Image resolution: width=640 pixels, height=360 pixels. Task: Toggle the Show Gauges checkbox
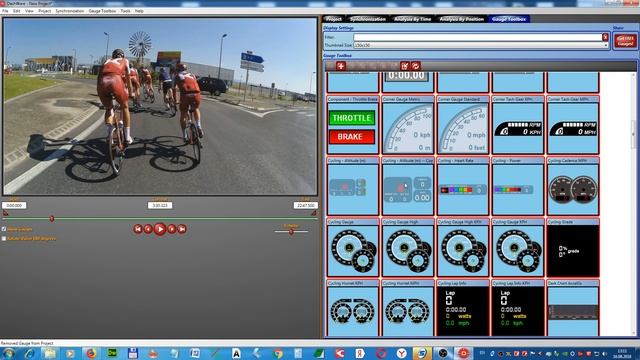pos(4,229)
